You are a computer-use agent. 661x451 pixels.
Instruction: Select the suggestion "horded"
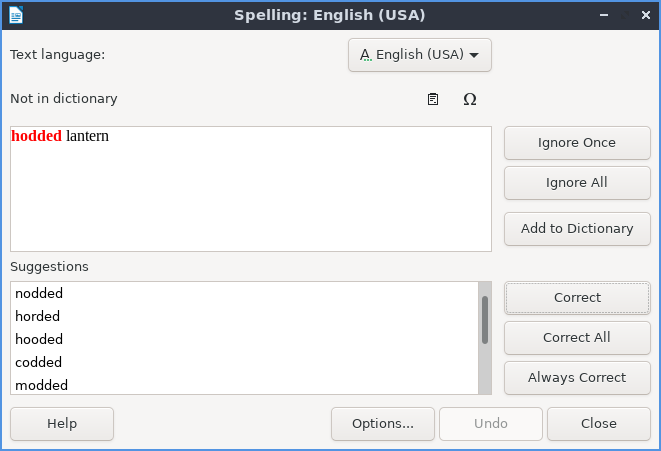[x=38, y=316]
